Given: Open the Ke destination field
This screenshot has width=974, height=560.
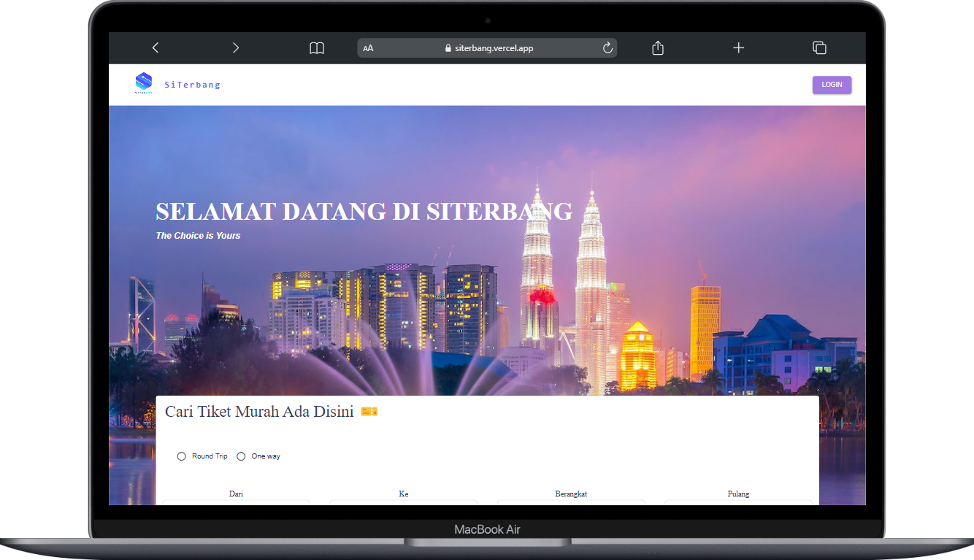Looking at the screenshot, I should pyautogui.click(x=403, y=502).
